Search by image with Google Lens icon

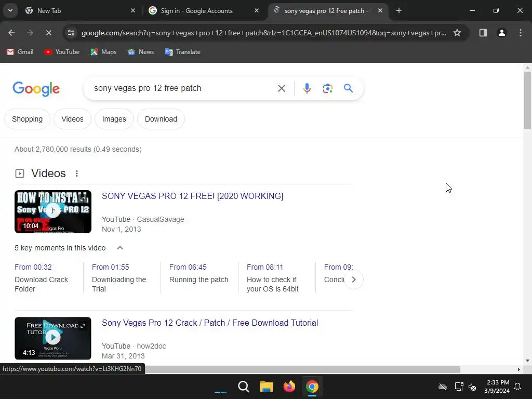(327, 88)
